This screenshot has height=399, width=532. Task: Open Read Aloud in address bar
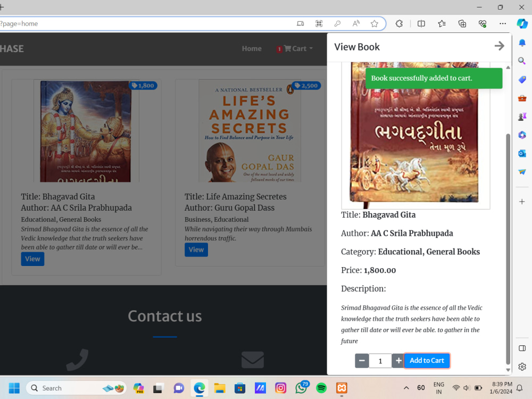pyautogui.click(x=356, y=24)
